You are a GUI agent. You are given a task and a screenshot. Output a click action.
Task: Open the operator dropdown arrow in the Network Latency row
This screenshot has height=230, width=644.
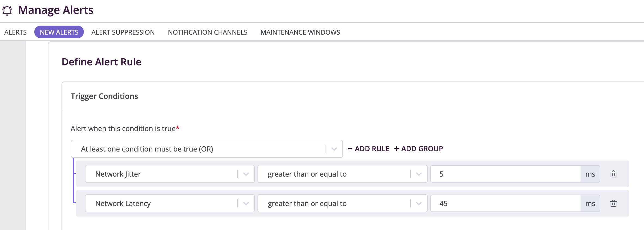(419, 204)
